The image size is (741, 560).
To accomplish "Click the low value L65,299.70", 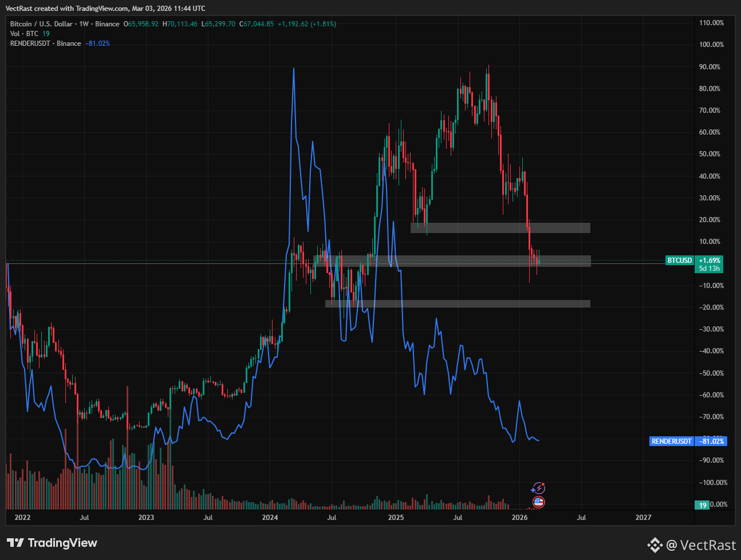I will 219,24.
